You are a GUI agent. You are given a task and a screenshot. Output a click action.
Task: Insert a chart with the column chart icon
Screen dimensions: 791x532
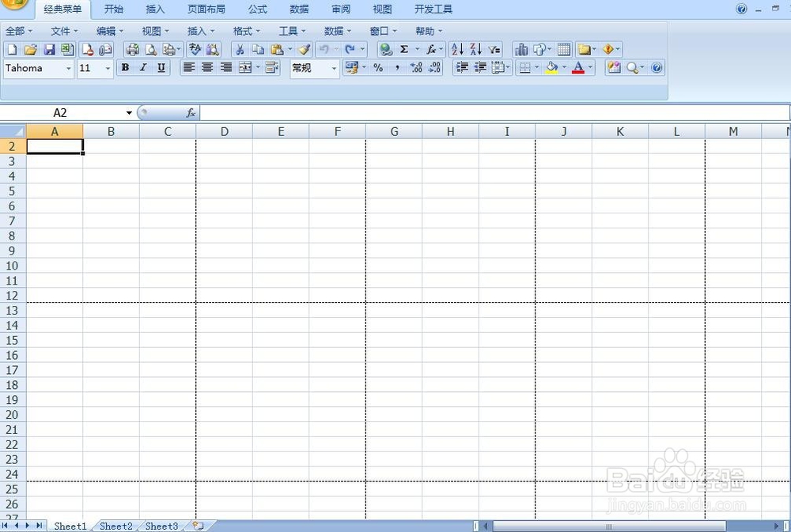pos(521,50)
